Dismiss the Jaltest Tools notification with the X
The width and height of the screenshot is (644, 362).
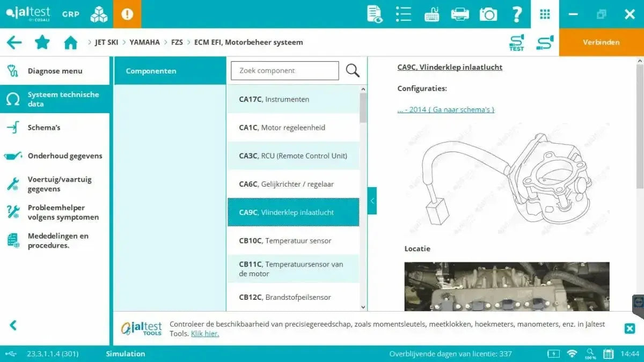pos(628,327)
